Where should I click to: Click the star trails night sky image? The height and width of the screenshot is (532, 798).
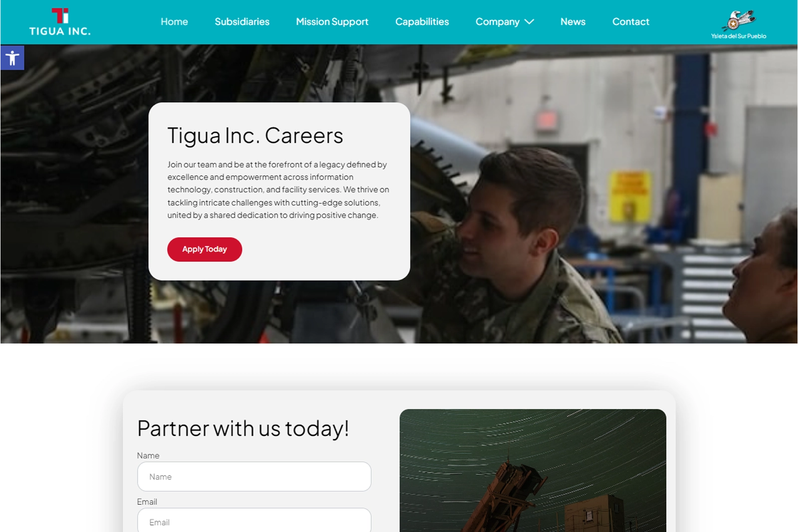533,471
